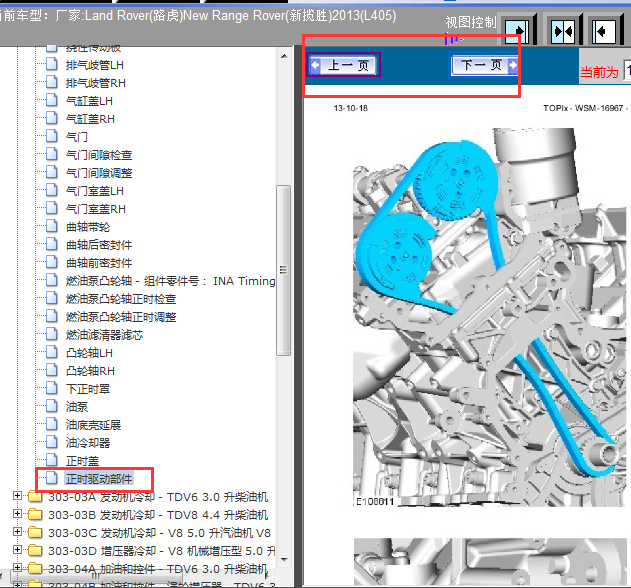Click the 303-03D 增压器冷却 folder icon
Screen dimensions: 631x588
coord(35,551)
